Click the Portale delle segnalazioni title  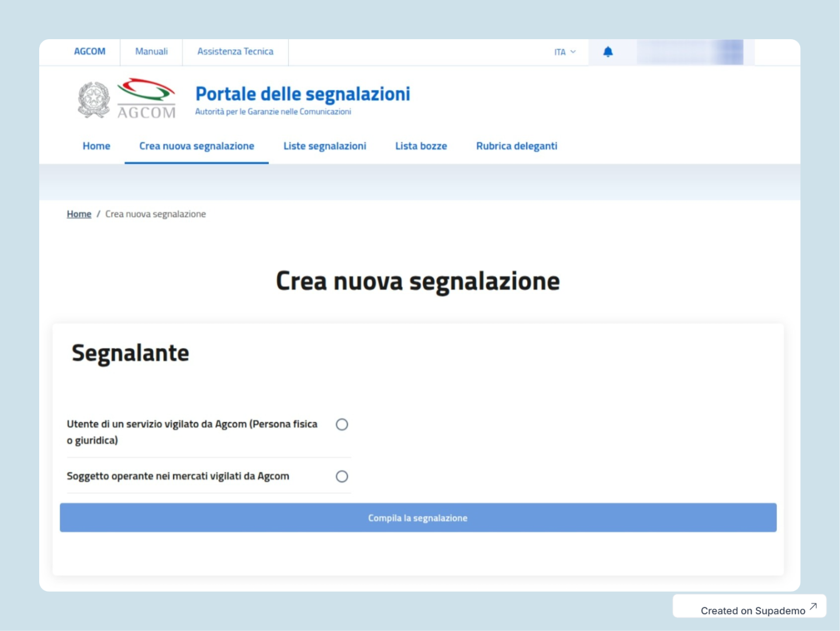coord(302,94)
